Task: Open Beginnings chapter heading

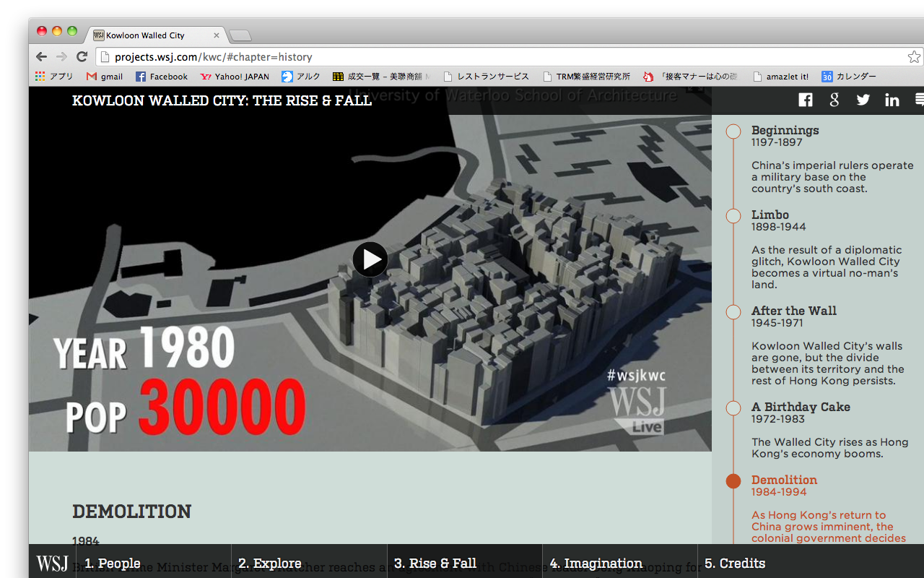Action: point(785,130)
